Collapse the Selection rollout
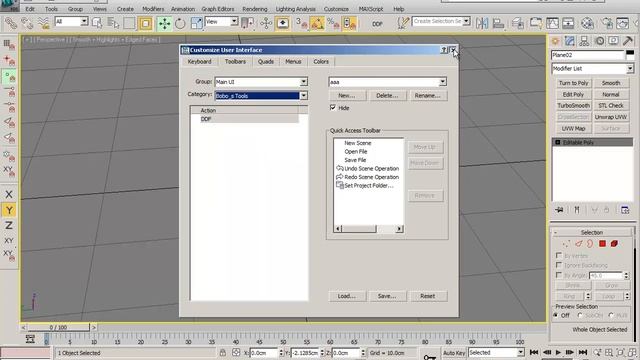The height and width of the screenshot is (360, 640). [592, 232]
